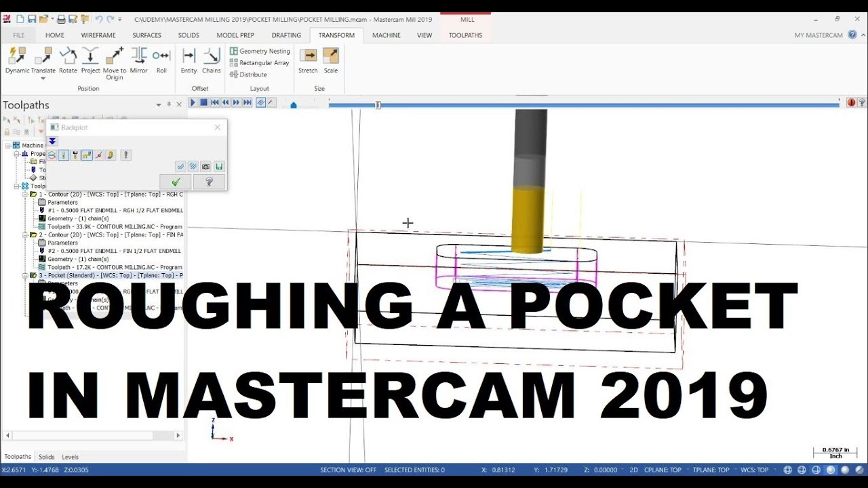Activate the Mirror tool

click(139, 60)
